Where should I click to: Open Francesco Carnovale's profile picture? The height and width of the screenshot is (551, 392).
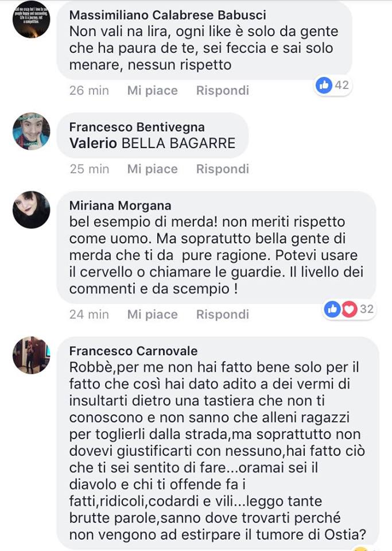pyautogui.click(x=31, y=355)
